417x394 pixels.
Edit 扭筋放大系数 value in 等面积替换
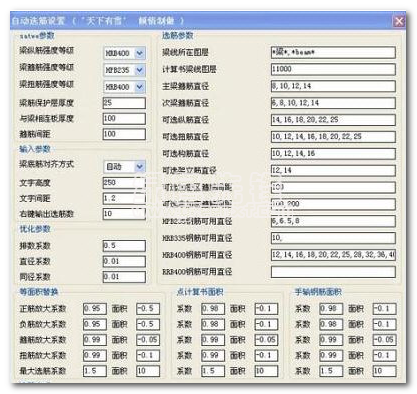pyautogui.click(x=95, y=355)
